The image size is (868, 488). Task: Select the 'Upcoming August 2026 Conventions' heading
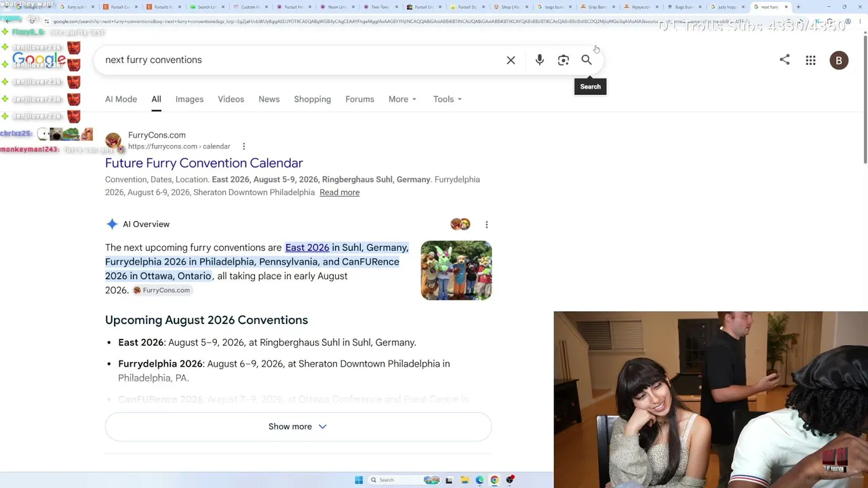[206, 320]
